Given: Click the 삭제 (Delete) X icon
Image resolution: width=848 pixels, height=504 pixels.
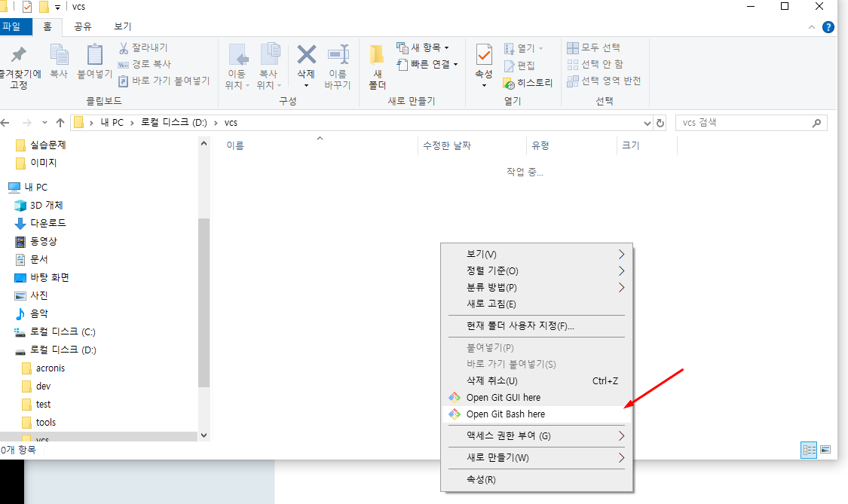Looking at the screenshot, I should pyautogui.click(x=306, y=54).
